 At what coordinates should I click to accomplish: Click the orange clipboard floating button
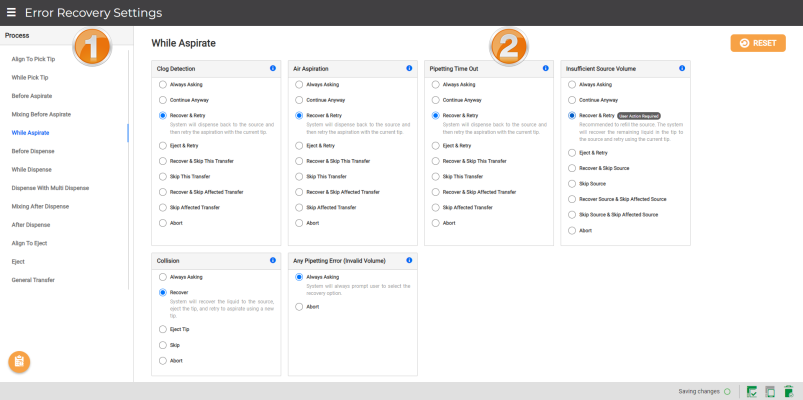coord(20,361)
